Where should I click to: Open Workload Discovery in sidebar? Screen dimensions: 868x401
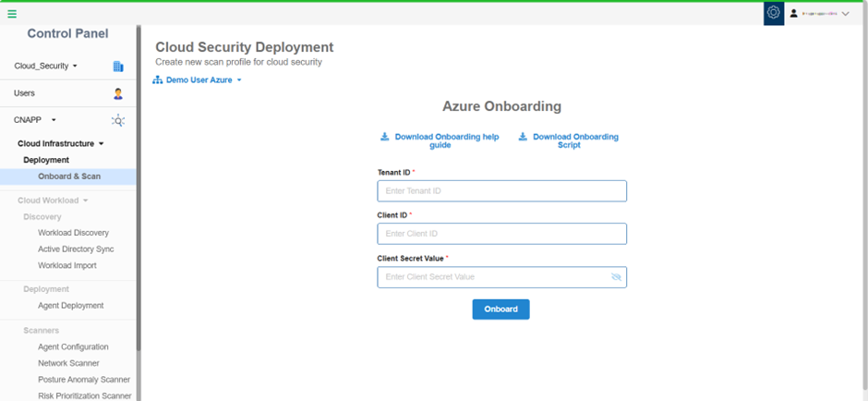click(73, 233)
